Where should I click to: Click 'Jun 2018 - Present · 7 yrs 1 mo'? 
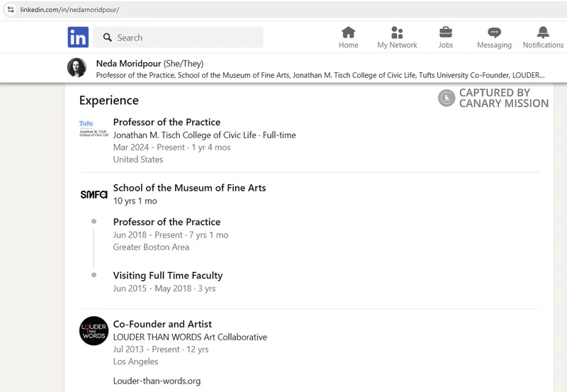click(x=171, y=235)
